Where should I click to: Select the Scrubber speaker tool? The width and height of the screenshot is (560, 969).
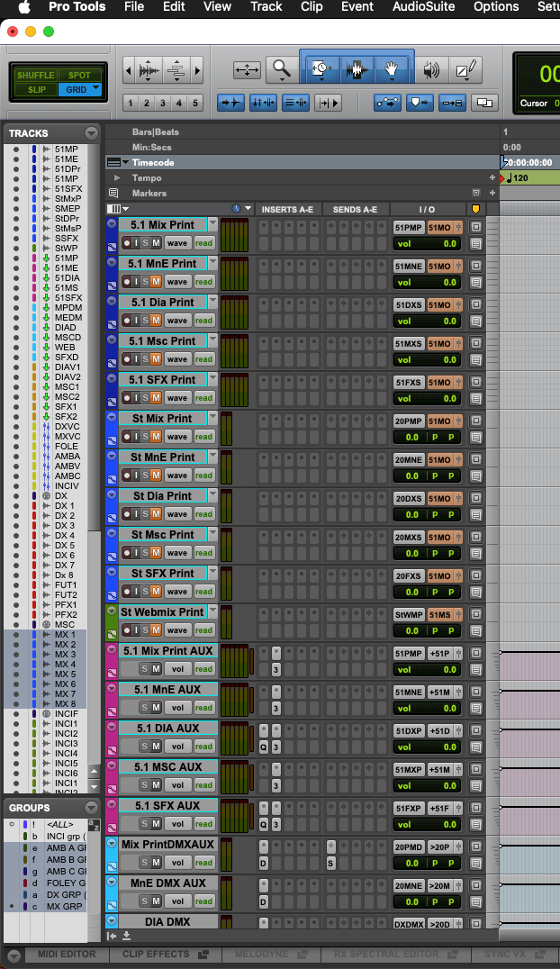[x=431, y=70]
